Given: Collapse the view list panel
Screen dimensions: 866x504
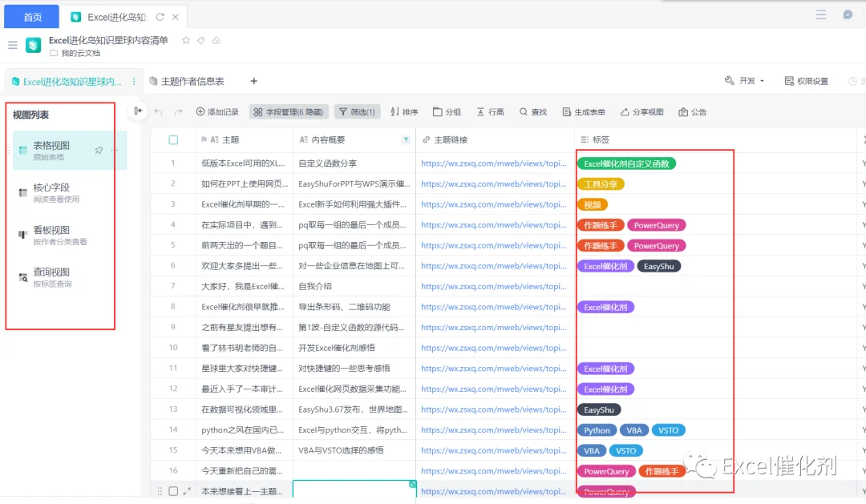Looking at the screenshot, I should coord(138,111).
